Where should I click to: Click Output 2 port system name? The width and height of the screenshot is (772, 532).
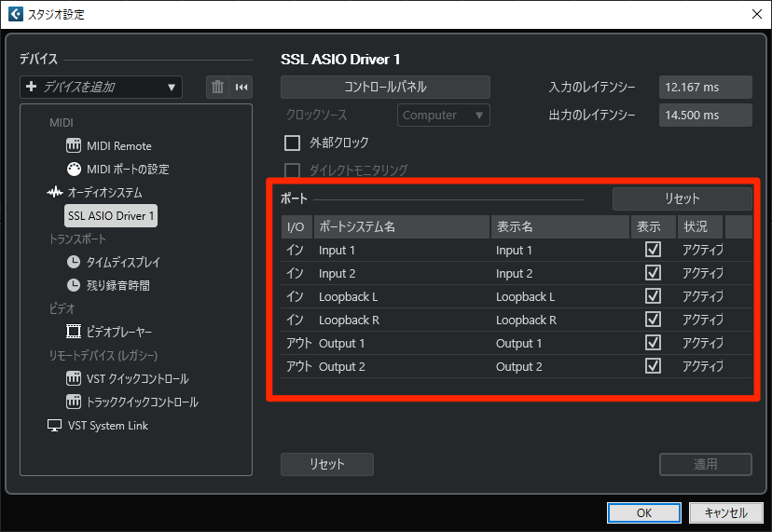click(x=341, y=367)
